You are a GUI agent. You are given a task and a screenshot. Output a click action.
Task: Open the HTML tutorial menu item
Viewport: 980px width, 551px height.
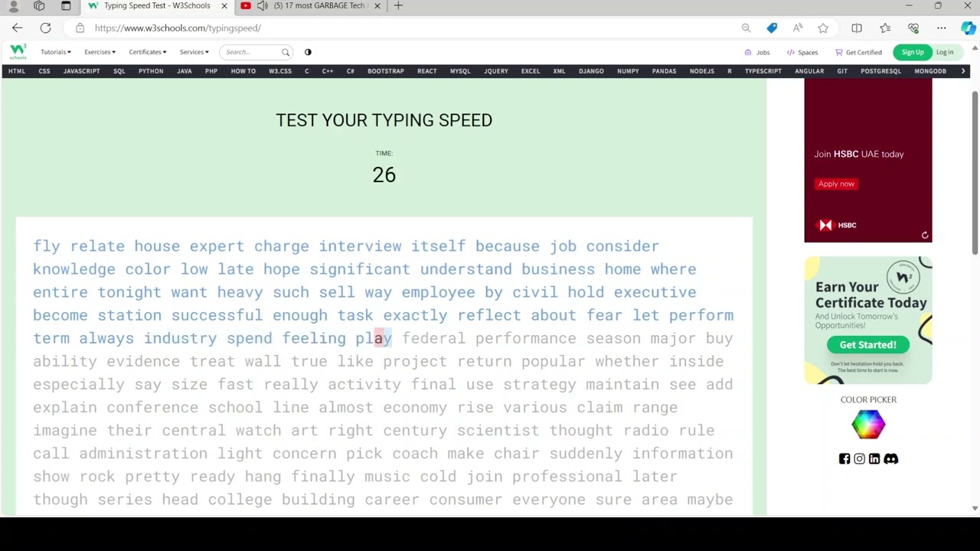click(17, 71)
